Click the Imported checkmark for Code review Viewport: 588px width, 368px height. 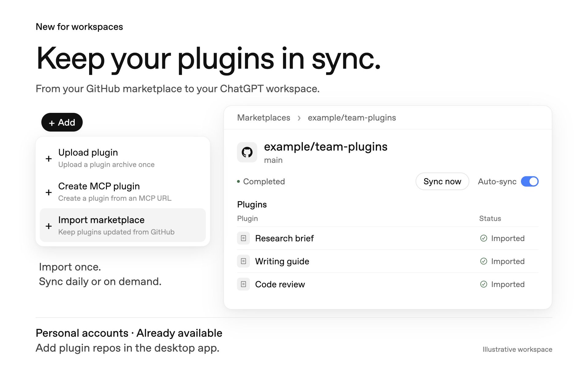pos(484,284)
